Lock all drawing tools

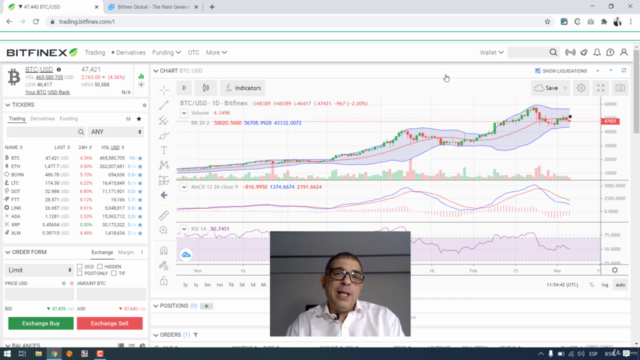(x=164, y=281)
